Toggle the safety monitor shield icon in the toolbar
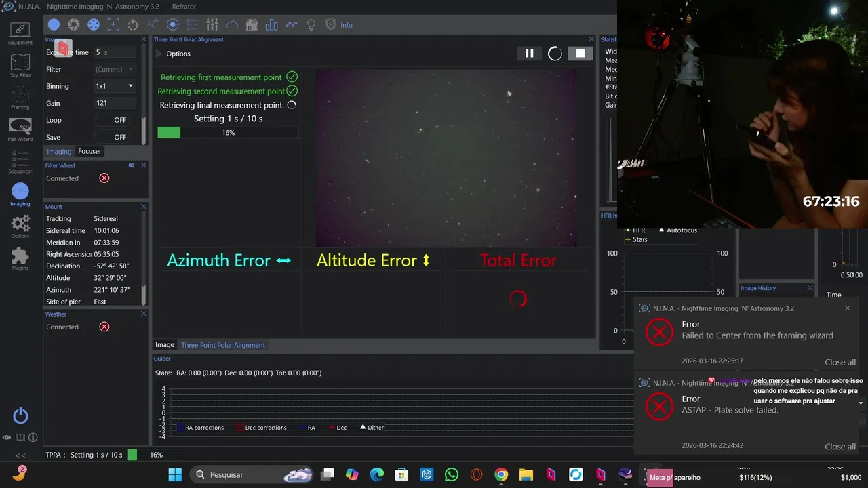The image size is (868, 488). [x=331, y=25]
